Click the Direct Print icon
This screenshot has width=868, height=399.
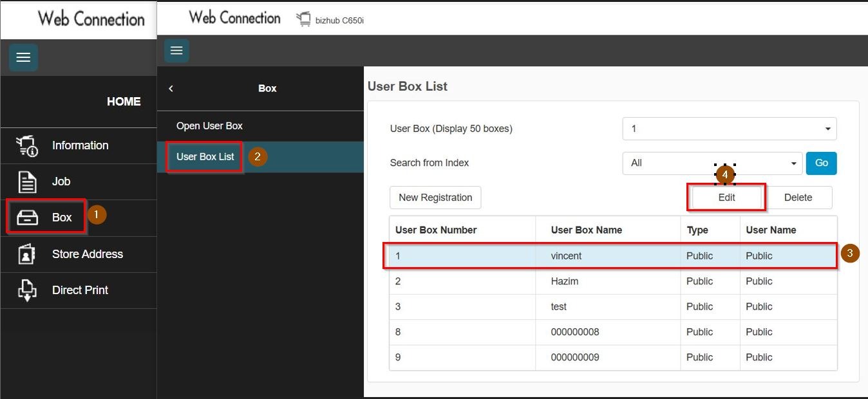pos(26,290)
